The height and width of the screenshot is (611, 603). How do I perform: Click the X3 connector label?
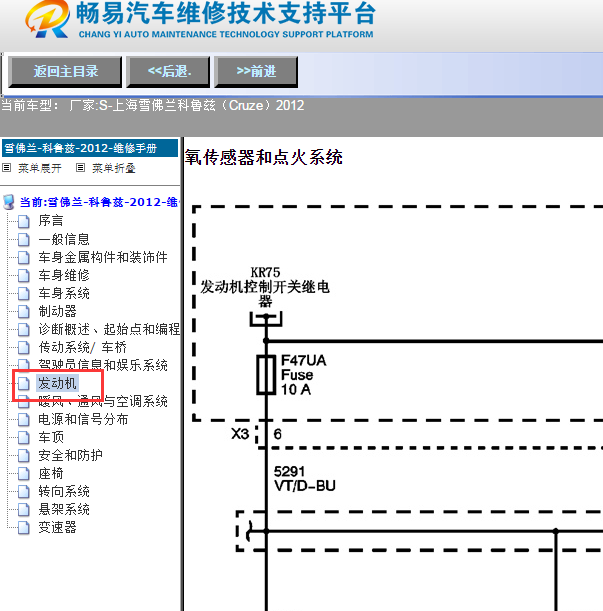pos(240,434)
